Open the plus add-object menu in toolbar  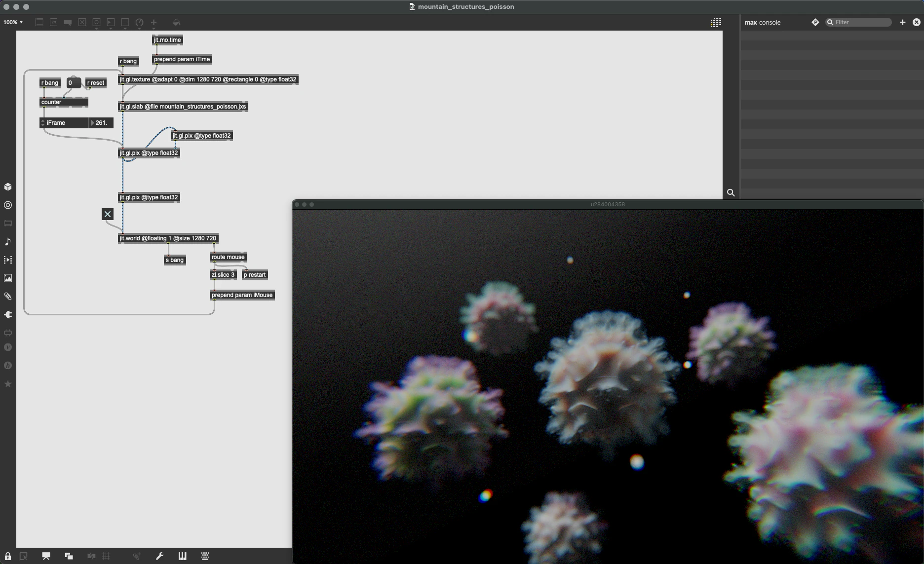click(154, 22)
